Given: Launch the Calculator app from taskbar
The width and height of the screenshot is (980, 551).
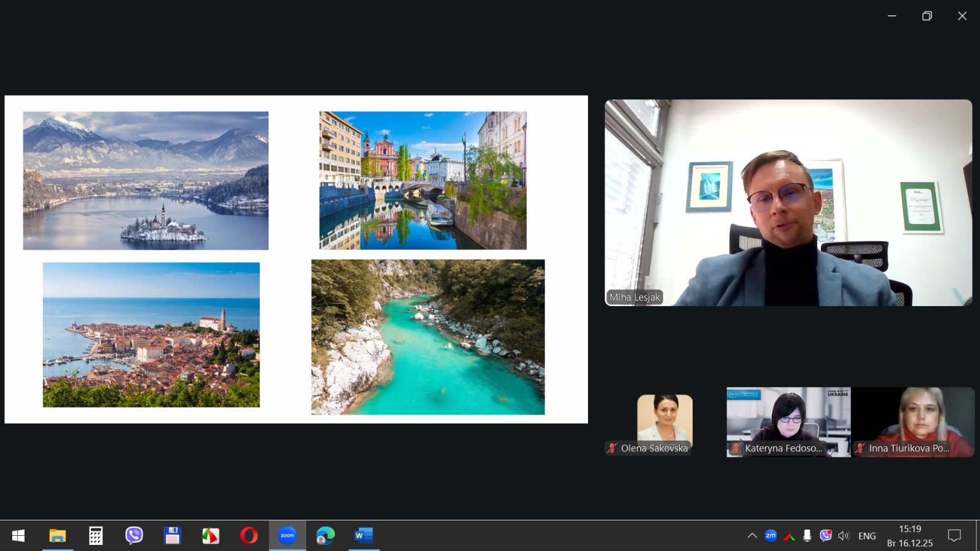Looking at the screenshot, I should [x=96, y=536].
